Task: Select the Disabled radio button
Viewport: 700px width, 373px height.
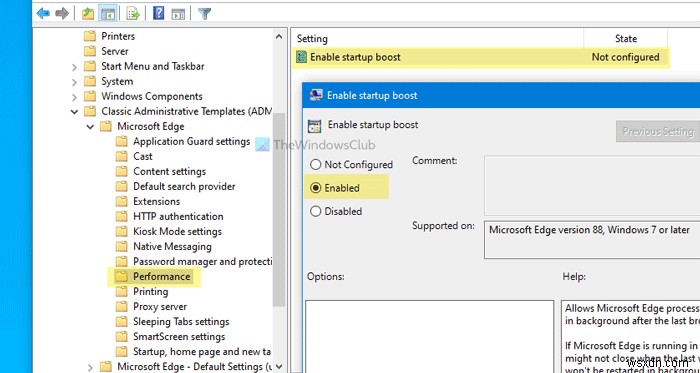Action: [316, 211]
